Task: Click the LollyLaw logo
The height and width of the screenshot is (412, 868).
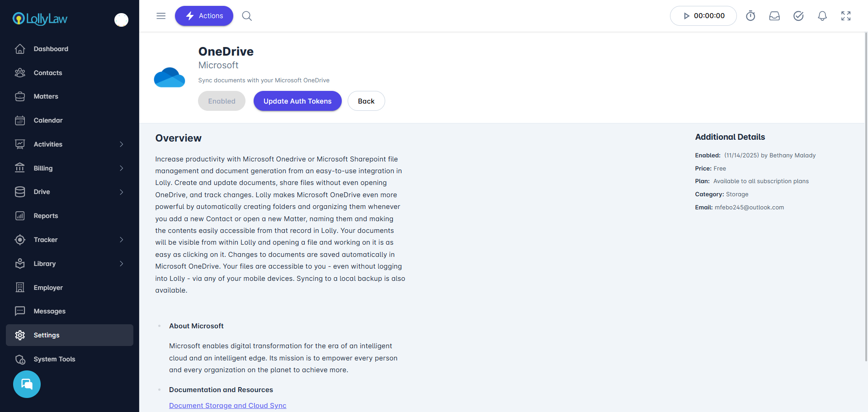Action: click(40, 19)
